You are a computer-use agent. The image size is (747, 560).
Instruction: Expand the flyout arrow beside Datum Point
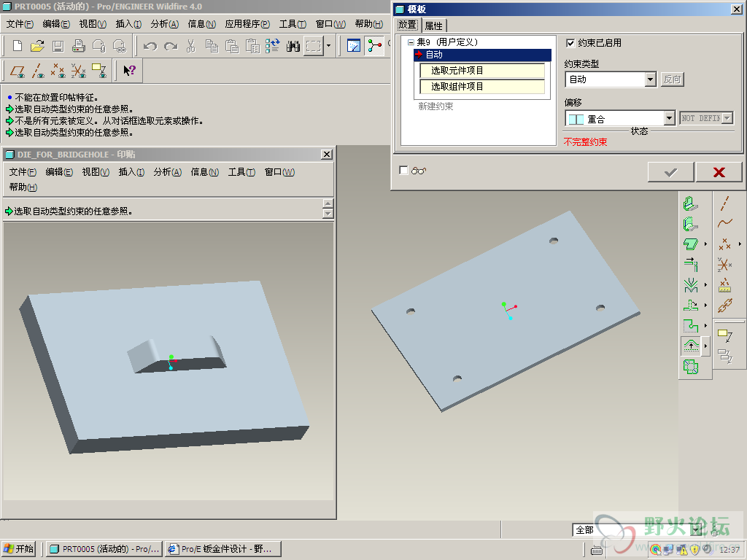click(740, 244)
